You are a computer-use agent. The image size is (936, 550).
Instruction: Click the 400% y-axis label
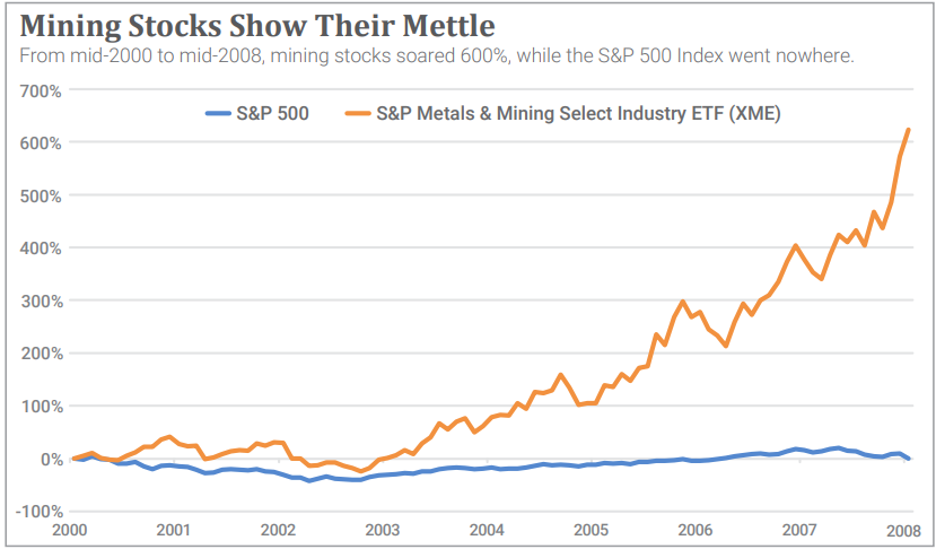(41, 248)
